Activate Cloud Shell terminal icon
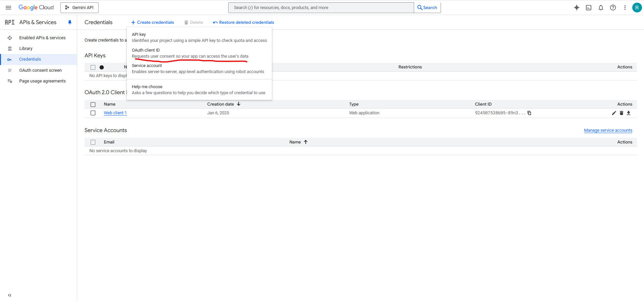This screenshot has height=301, width=644. pos(589,8)
